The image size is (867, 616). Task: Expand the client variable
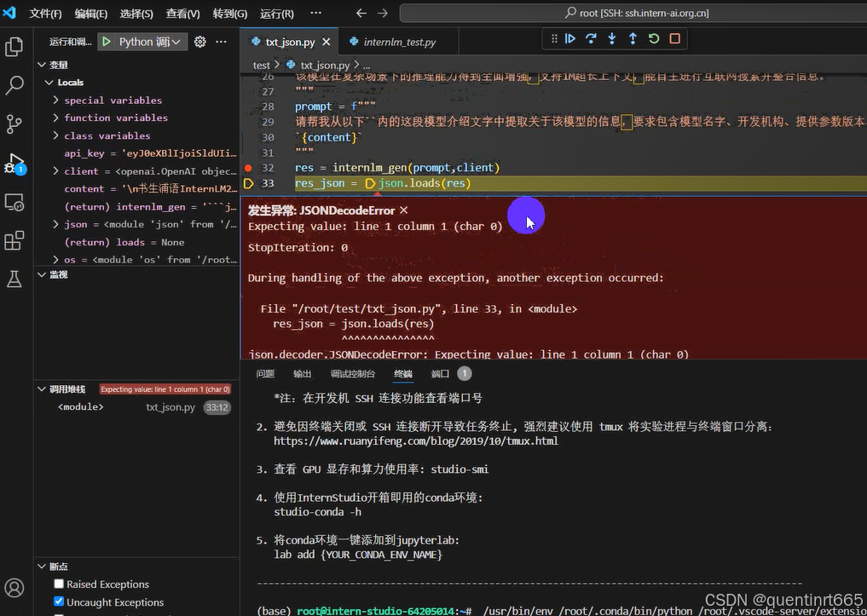[x=55, y=171]
